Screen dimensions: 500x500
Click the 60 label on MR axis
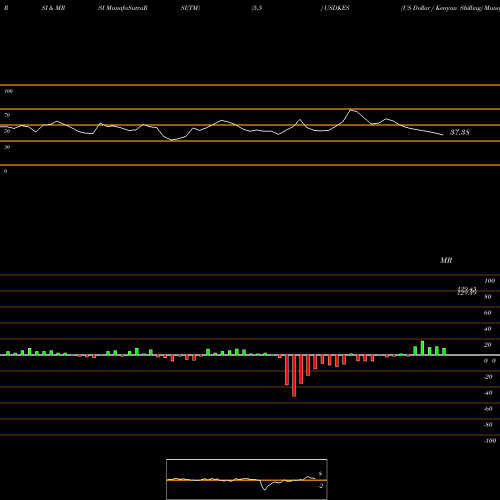tap(487, 313)
